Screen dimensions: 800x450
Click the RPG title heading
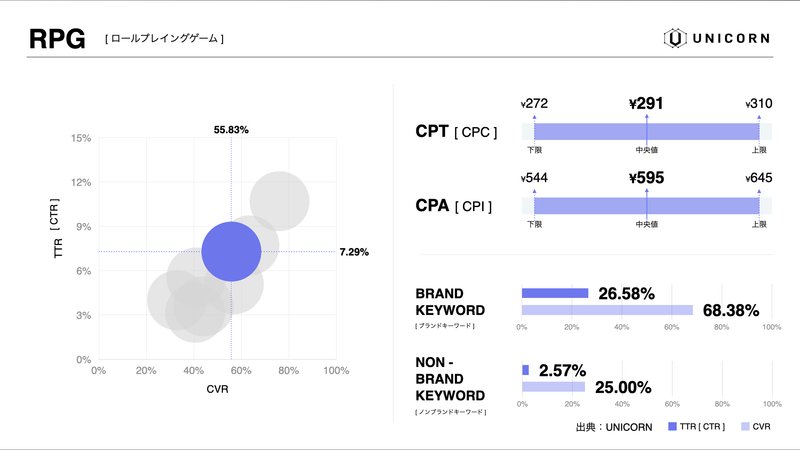pos(57,39)
